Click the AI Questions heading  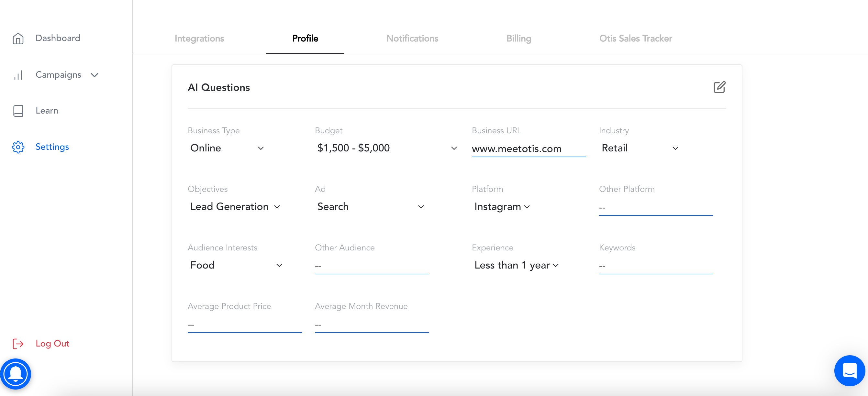point(219,88)
